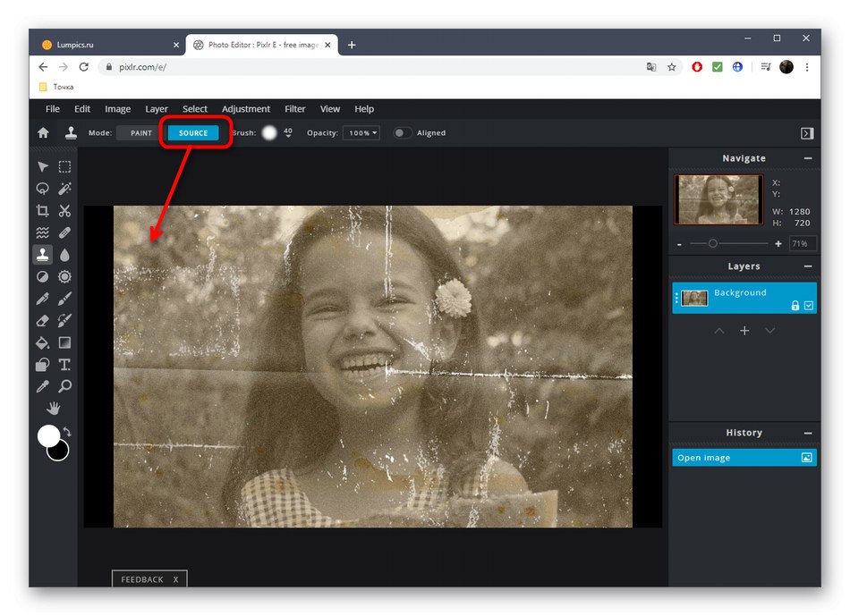Open the File menu

click(x=53, y=109)
